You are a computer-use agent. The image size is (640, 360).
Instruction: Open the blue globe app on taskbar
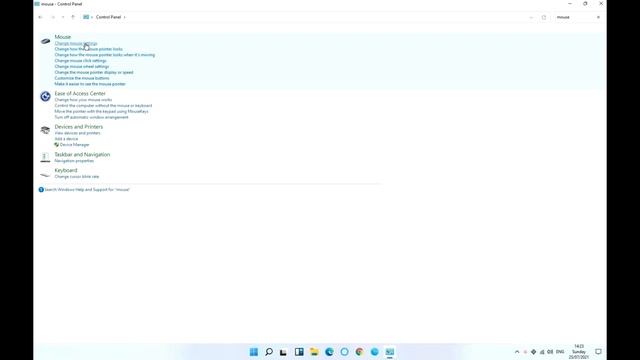tap(374, 352)
